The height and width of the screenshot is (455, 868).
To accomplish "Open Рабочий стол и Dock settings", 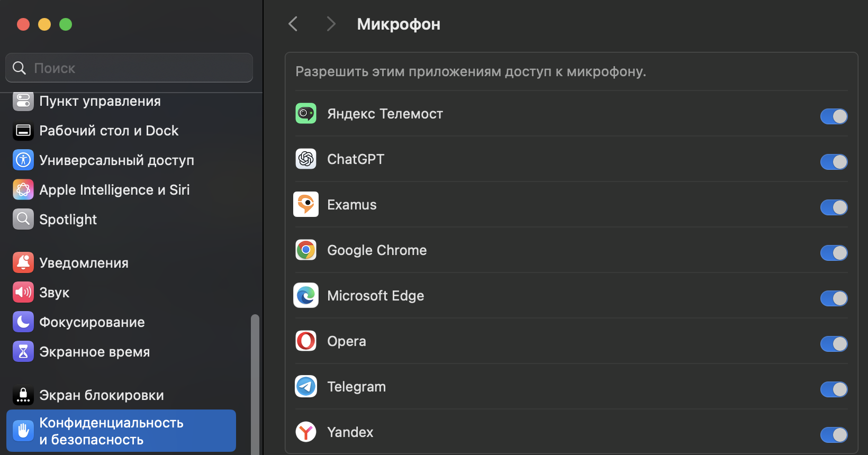I will [121, 130].
